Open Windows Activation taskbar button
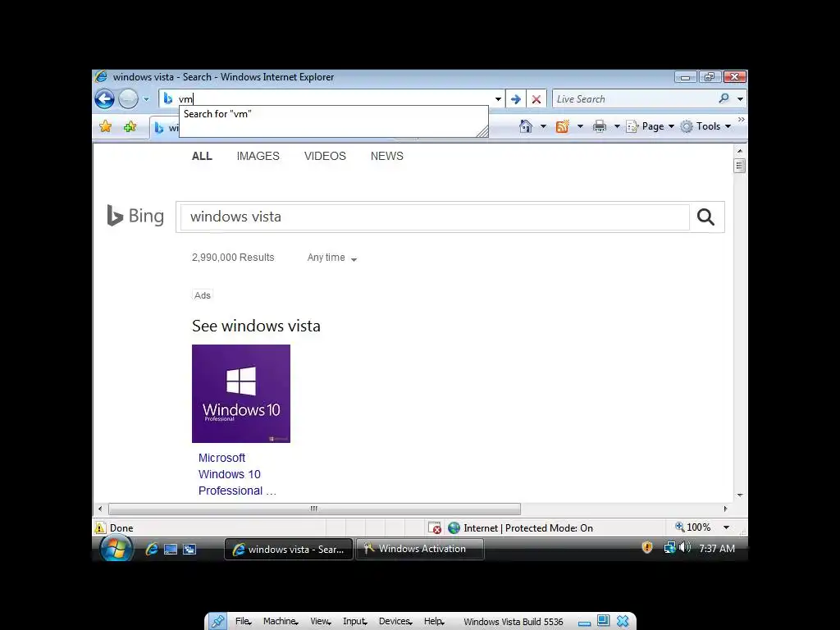 click(x=420, y=549)
